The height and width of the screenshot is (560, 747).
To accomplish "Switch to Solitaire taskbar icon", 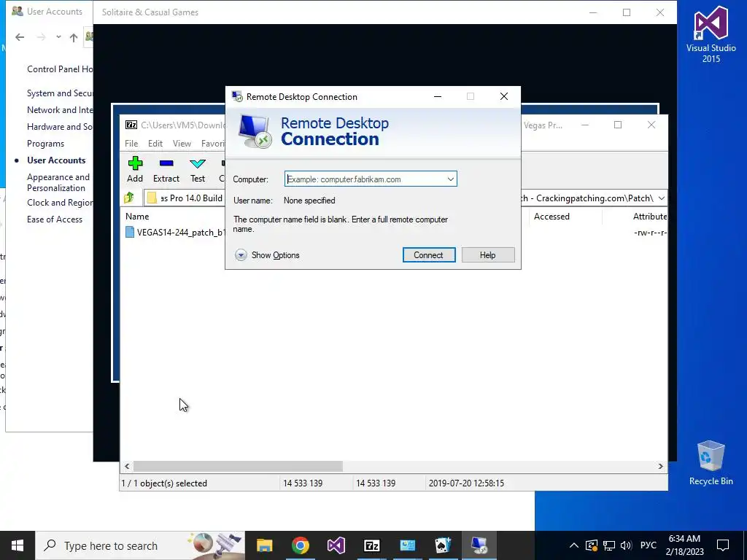I will click(x=443, y=545).
